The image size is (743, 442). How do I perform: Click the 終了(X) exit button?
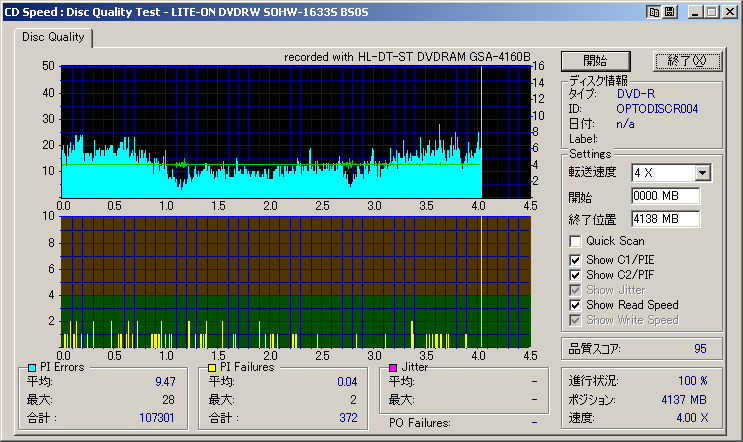click(x=687, y=61)
